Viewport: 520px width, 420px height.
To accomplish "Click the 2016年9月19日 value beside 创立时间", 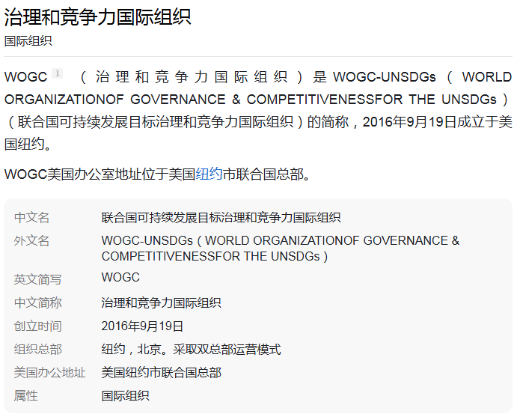I will pos(142,326).
